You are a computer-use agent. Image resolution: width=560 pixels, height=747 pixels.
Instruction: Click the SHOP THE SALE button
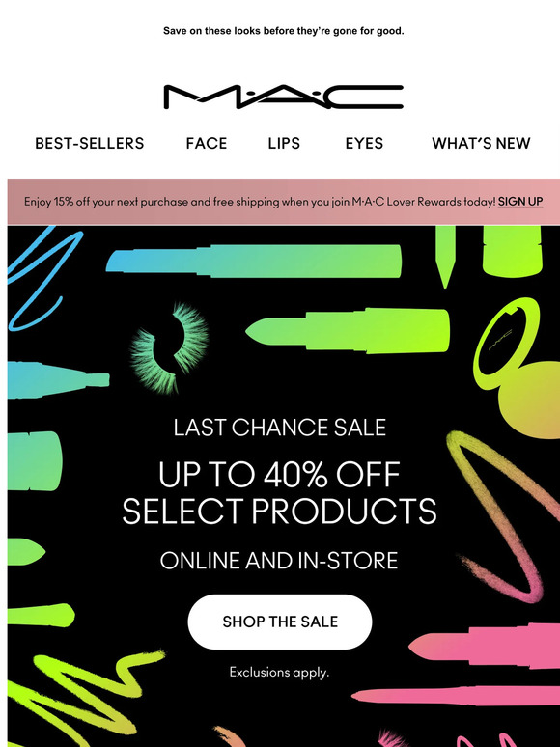[280, 622]
